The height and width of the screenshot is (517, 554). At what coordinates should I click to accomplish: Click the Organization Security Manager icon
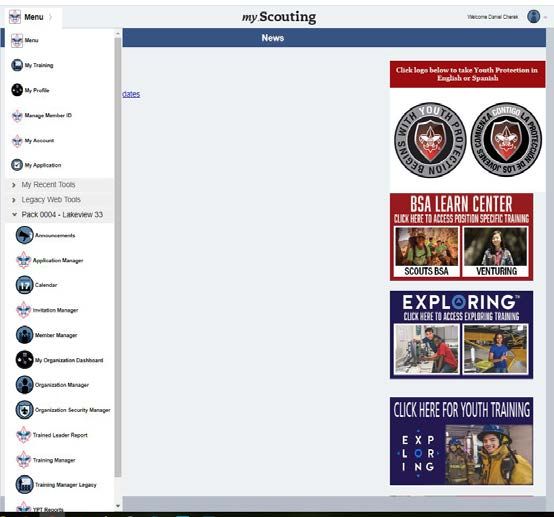[24, 410]
